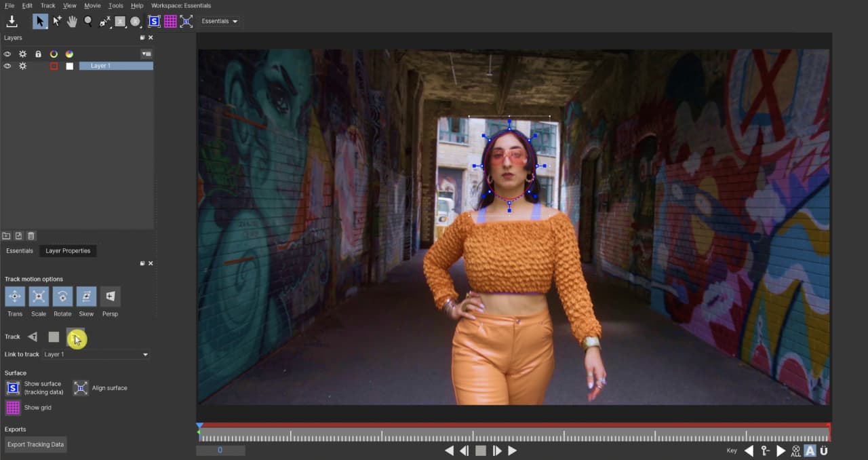Image resolution: width=868 pixels, height=460 pixels.
Task: Open the File menu
Action: pos(9,5)
